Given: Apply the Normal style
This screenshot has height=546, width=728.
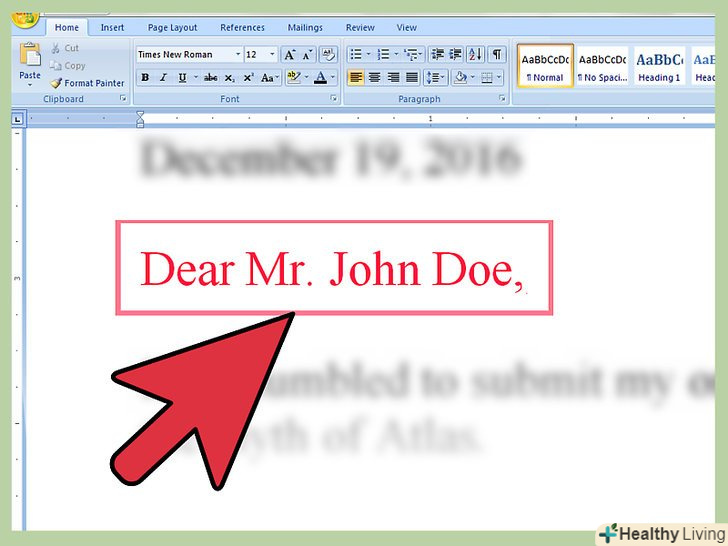Looking at the screenshot, I should click(545, 66).
